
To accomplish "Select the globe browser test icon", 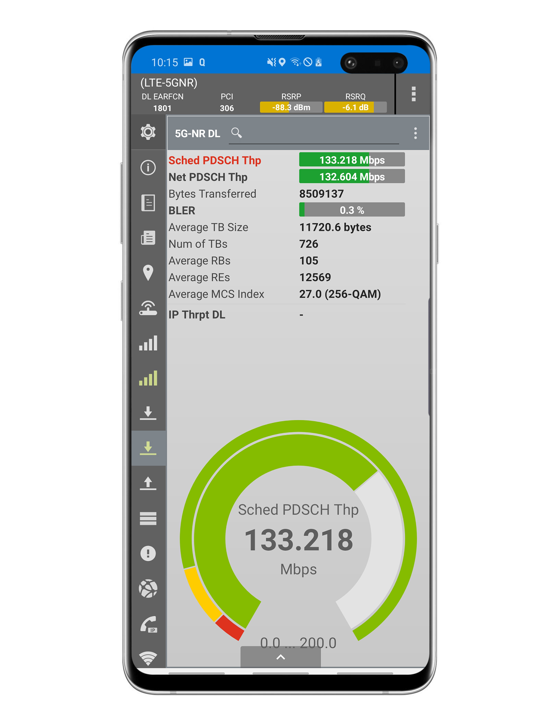I will pyautogui.click(x=148, y=589).
